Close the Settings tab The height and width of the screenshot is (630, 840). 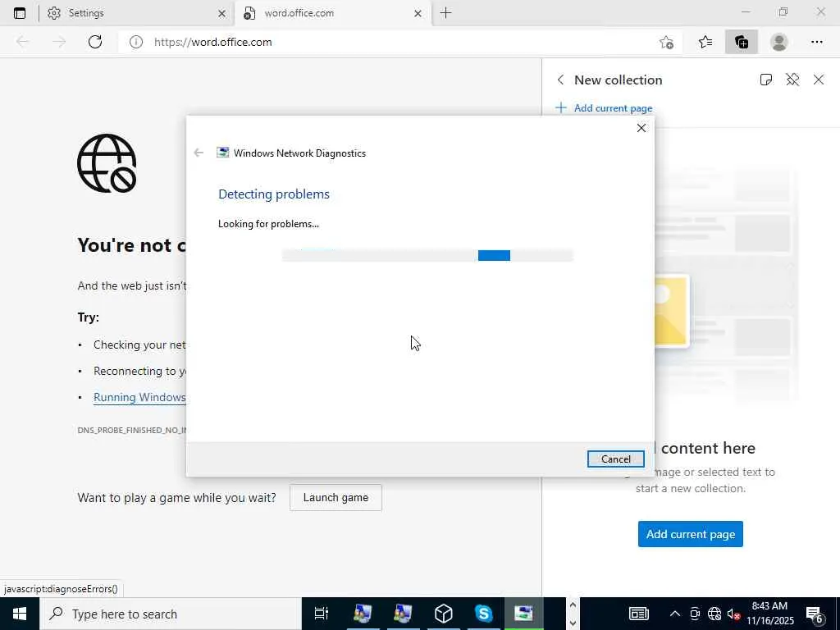(x=221, y=14)
